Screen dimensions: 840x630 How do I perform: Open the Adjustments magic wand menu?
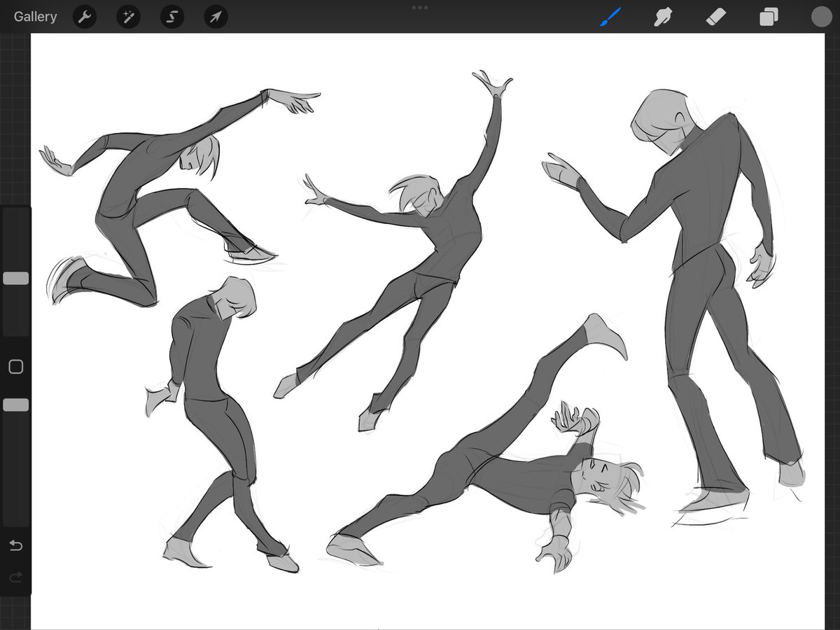pyautogui.click(x=128, y=17)
